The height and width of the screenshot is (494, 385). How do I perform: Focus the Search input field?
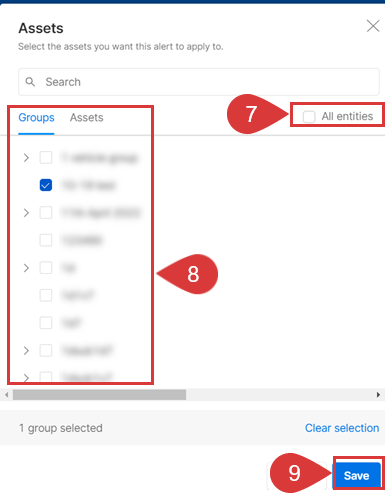[x=199, y=82]
